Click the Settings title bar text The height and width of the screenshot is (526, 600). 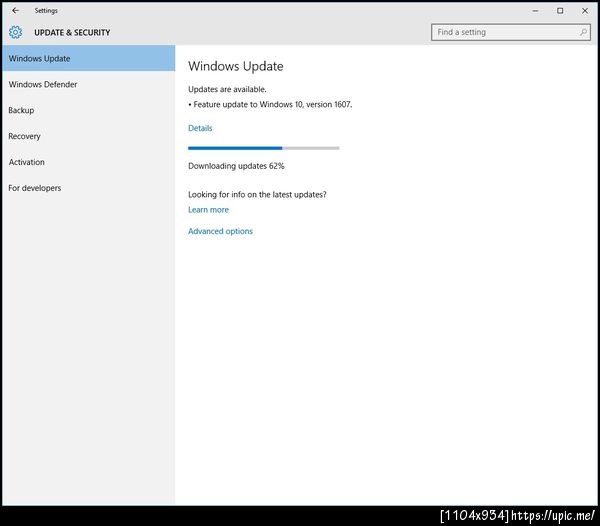pos(46,11)
